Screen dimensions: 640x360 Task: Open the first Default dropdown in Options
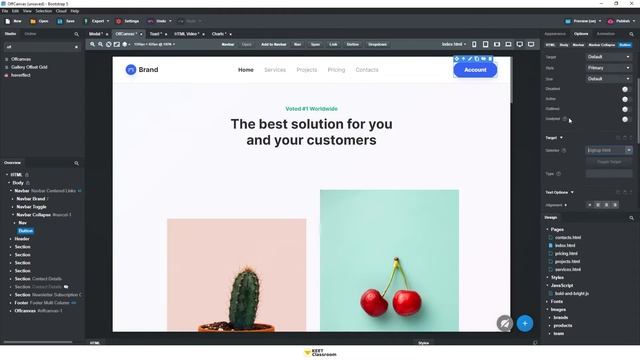pyautogui.click(x=609, y=57)
